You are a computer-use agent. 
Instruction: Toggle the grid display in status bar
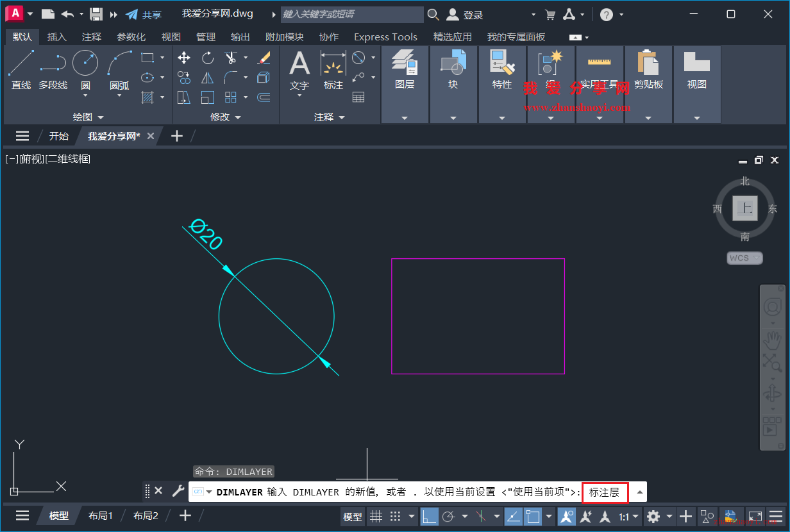pos(376,516)
